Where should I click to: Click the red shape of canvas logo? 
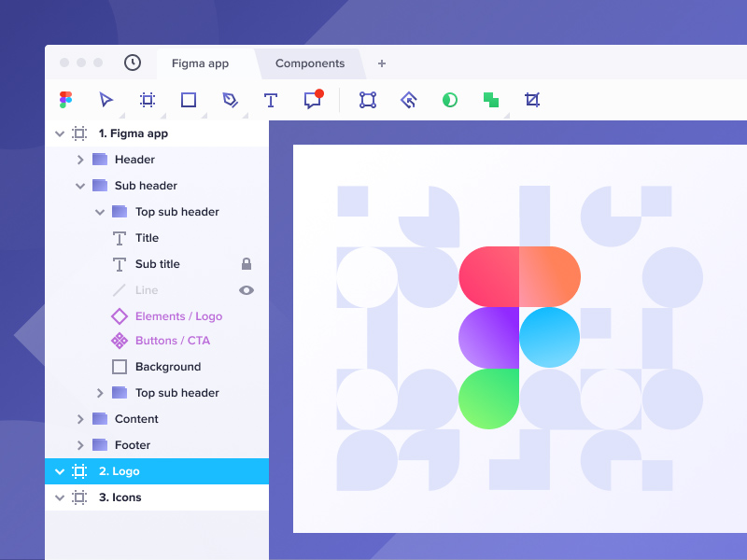[488, 276]
